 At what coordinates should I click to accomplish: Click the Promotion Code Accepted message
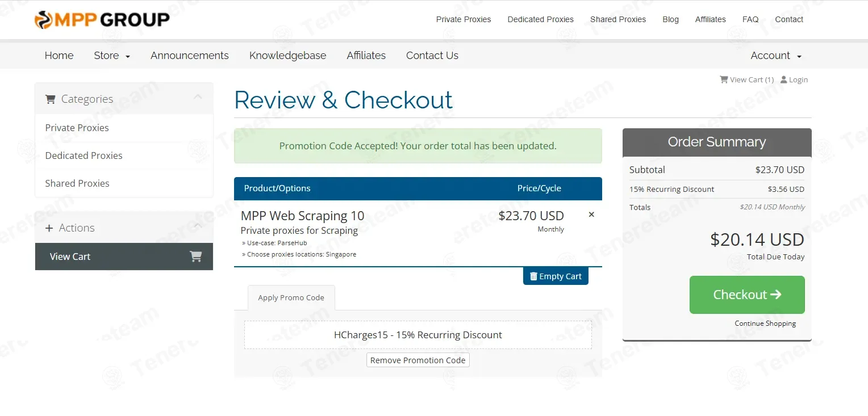(x=418, y=146)
